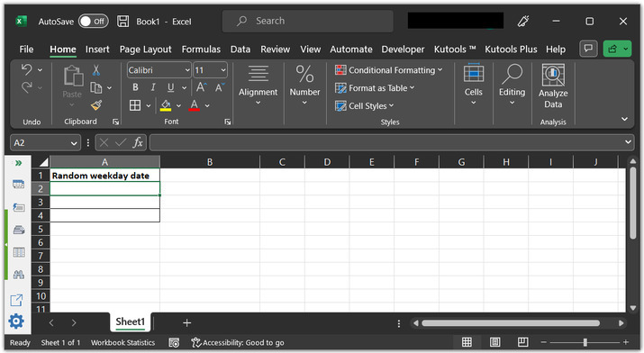The image size is (644, 353).
Task: Click the Insert Function fx icon
Action: (138, 142)
